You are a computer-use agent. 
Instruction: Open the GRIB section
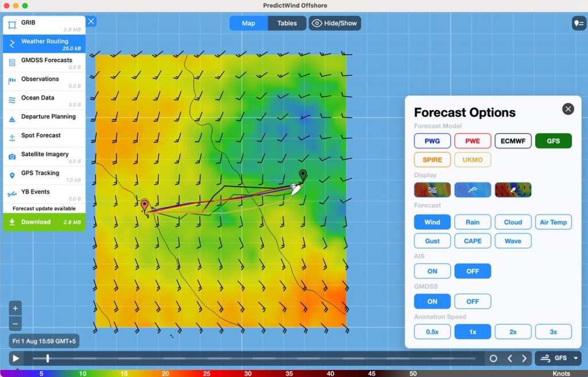(44, 25)
